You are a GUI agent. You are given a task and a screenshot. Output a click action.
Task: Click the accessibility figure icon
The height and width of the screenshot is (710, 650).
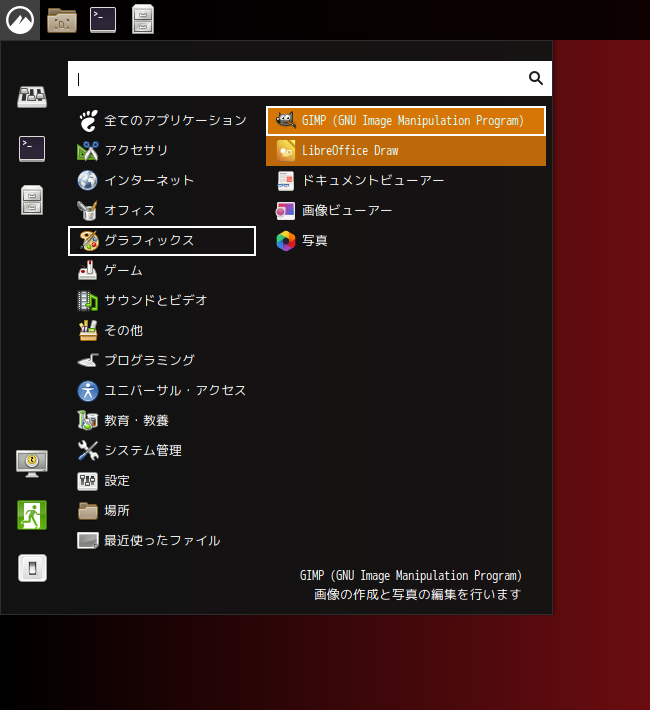(x=88, y=391)
